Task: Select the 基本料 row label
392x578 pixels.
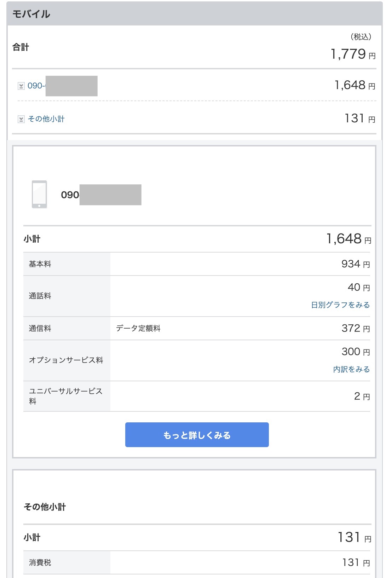Action: coord(40,264)
